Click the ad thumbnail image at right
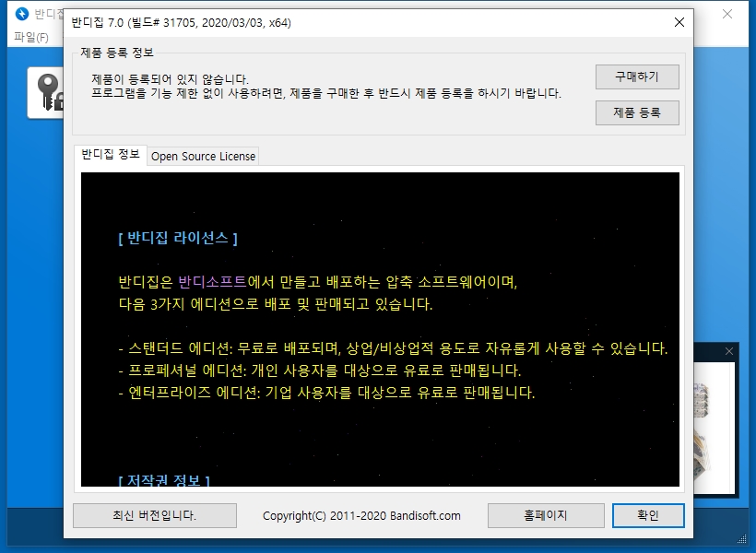The height and width of the screenshot is (553, 756). [714, 427]
